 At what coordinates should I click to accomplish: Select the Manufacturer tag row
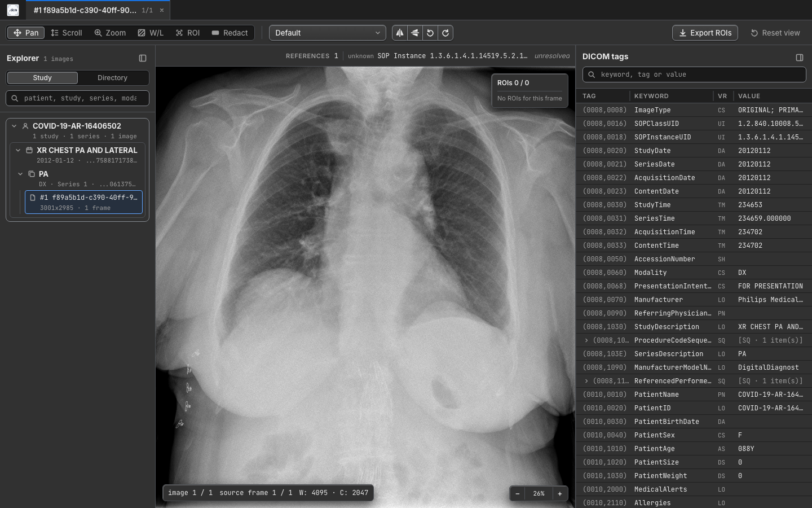(694, 300)
